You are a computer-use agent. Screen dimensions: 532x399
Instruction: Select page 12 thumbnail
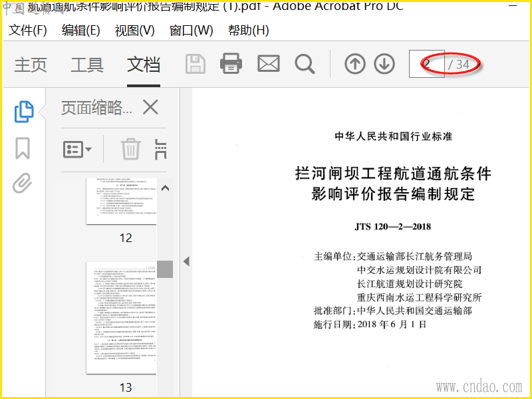pos(121,201)
